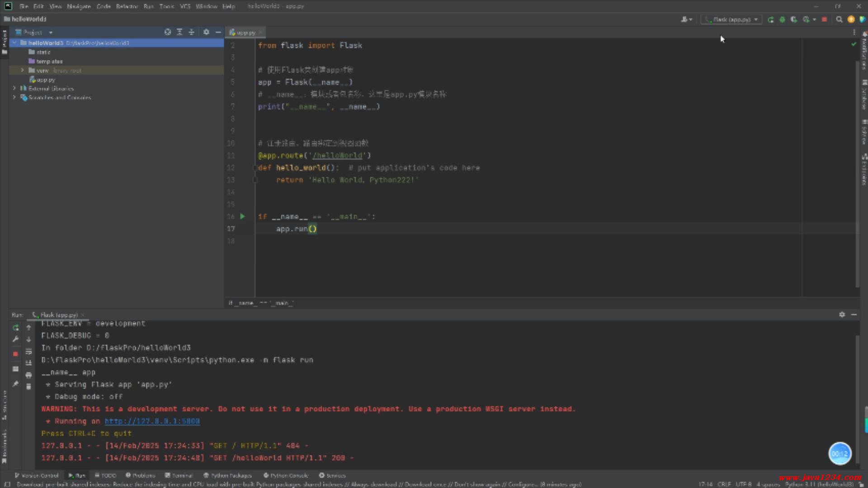This screenshot has width=868, height=488.
Task: Expand all in Project panel toolbar
Action: point(179,32)
